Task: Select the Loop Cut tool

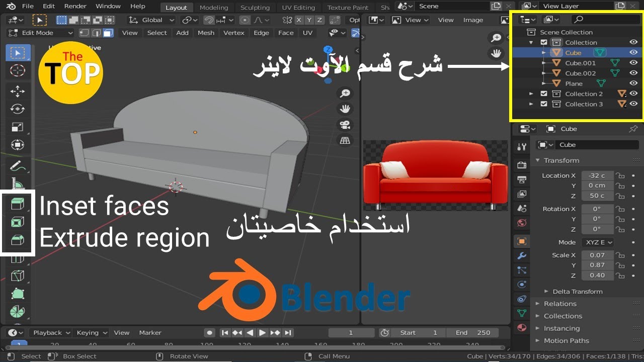Action: click(18, 258)
